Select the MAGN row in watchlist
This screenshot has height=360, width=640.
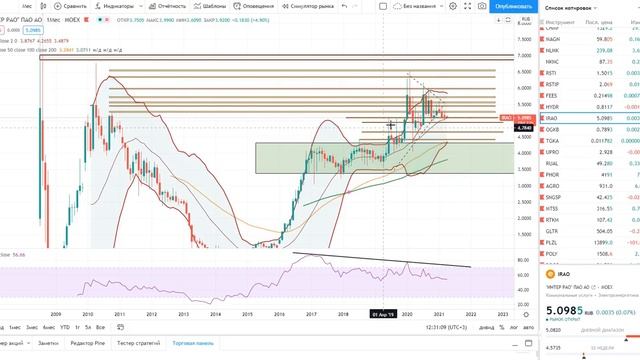590,39
